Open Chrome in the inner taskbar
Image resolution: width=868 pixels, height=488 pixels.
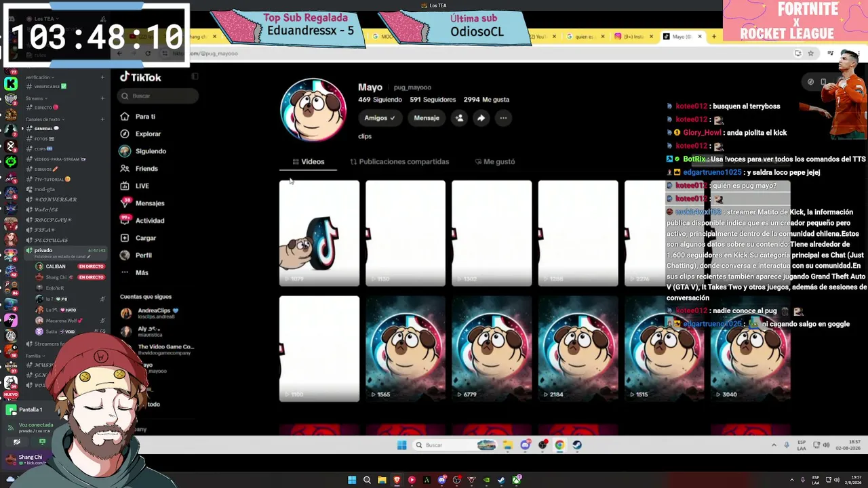pos(559,445)
